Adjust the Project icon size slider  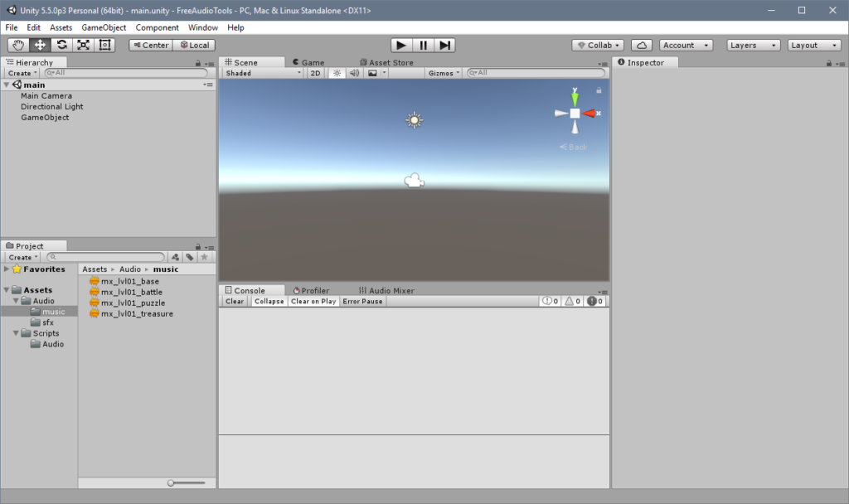(x=172, y=482)
